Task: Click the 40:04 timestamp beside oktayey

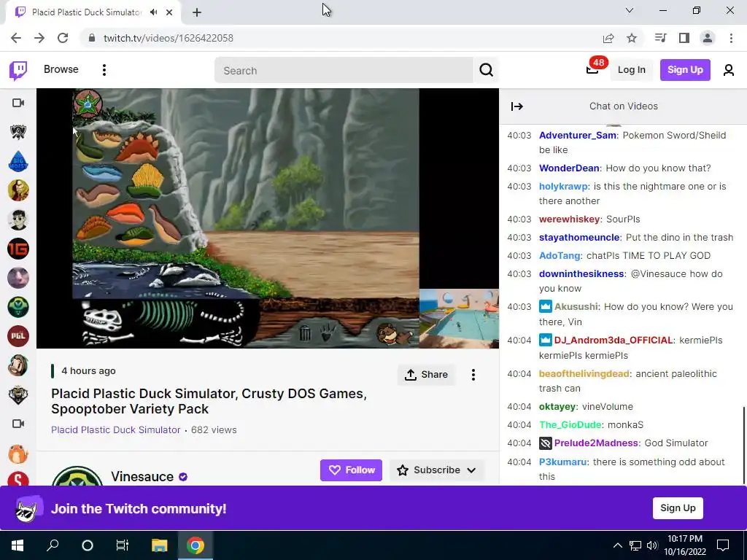Action: coord(519,407)
